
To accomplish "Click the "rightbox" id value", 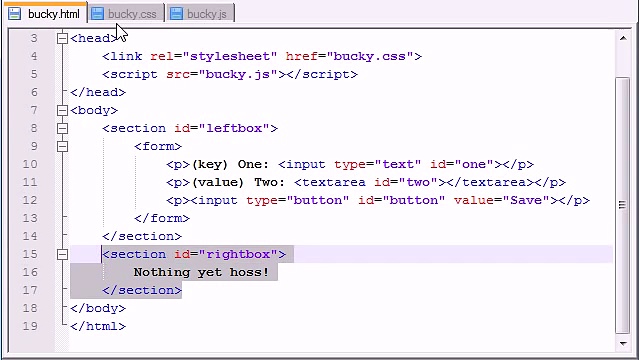I will [x=238, y=254].
